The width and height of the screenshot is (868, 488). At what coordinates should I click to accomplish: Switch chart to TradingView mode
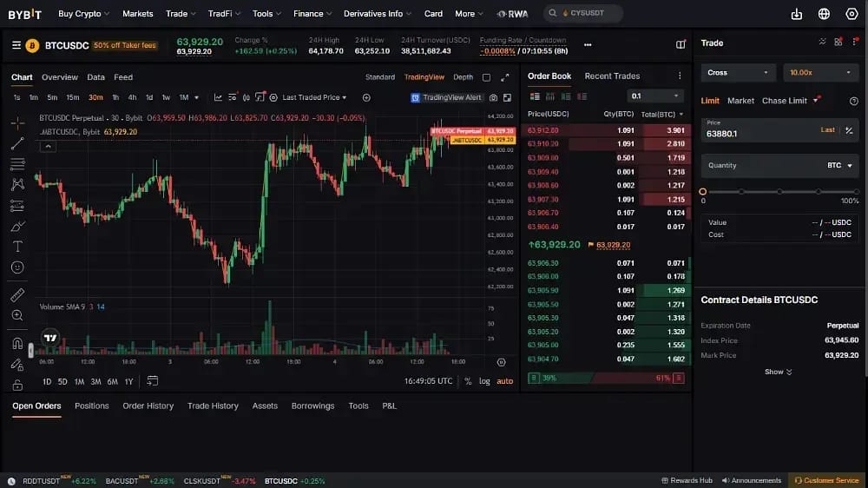point(424,77)
